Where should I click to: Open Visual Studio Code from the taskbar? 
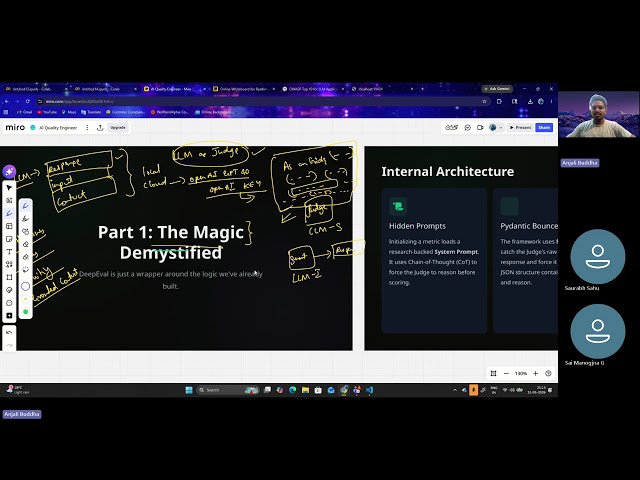point(369,390)
